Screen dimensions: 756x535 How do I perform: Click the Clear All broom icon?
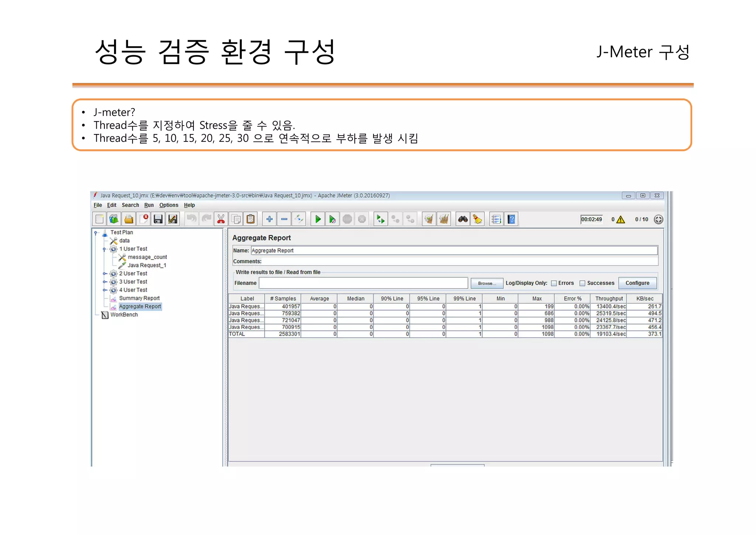(444, 219)
